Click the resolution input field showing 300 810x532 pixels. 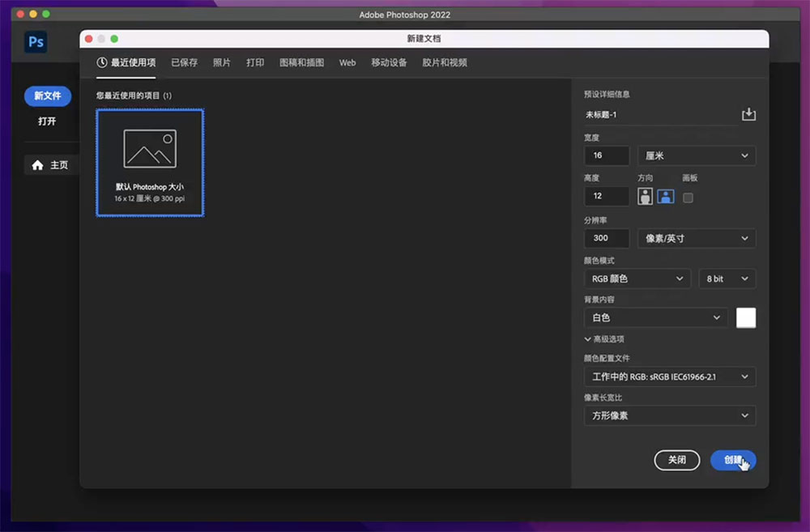(607, 238)
